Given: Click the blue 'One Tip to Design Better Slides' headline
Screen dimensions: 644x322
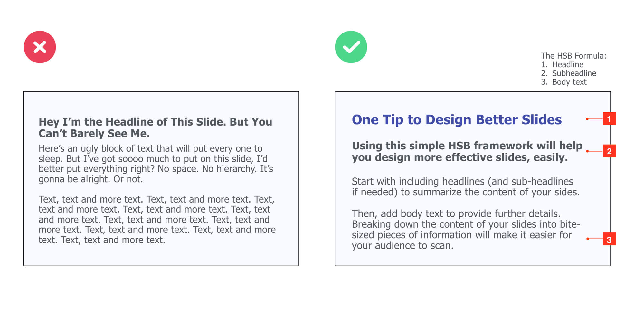Looking at the screenshot, I should [457, 120].
